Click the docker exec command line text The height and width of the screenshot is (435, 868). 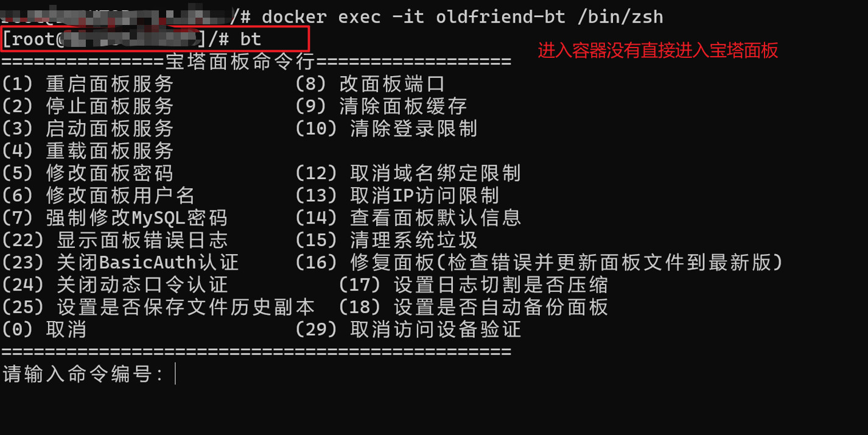click(463, 16)
